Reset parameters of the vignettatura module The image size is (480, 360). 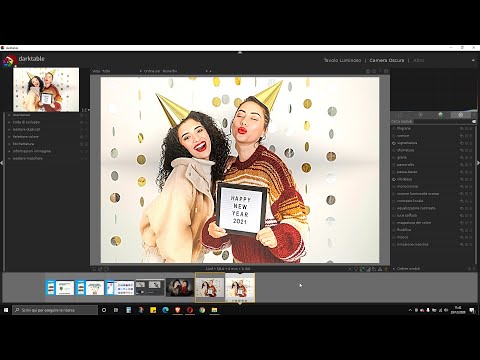466,143
